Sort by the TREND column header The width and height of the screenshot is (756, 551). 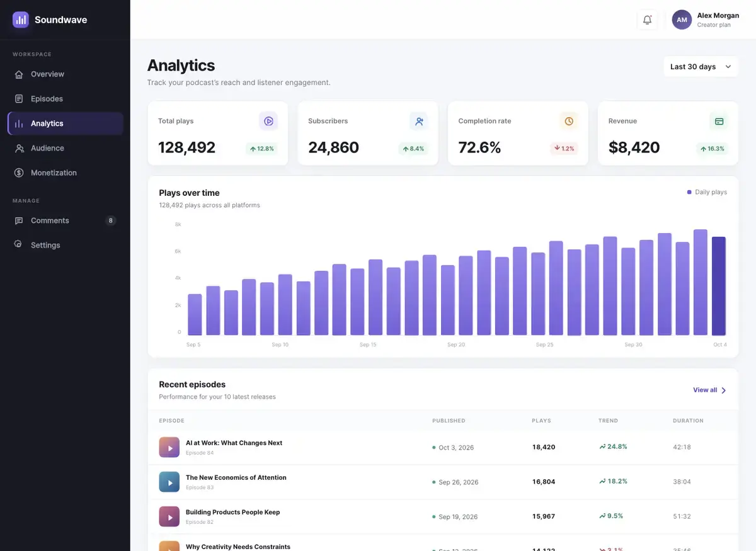point(608,421)
